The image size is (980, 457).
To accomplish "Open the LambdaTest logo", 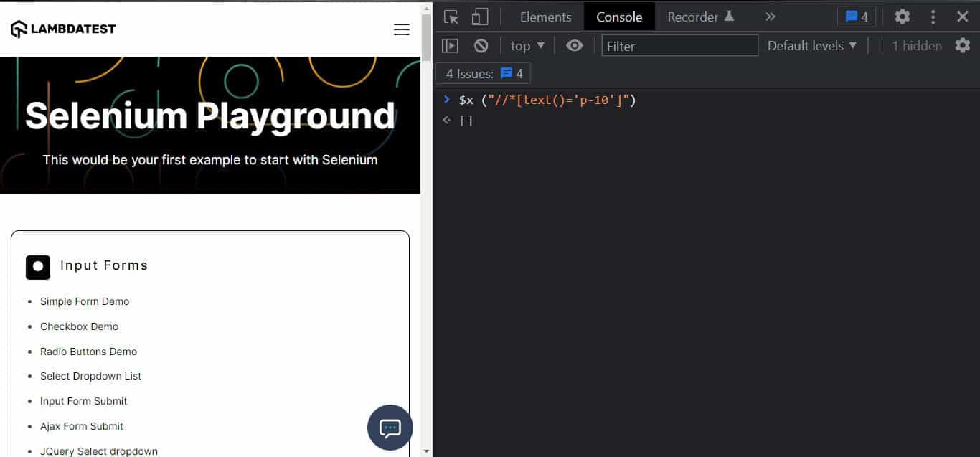I will tap(62, 28).
